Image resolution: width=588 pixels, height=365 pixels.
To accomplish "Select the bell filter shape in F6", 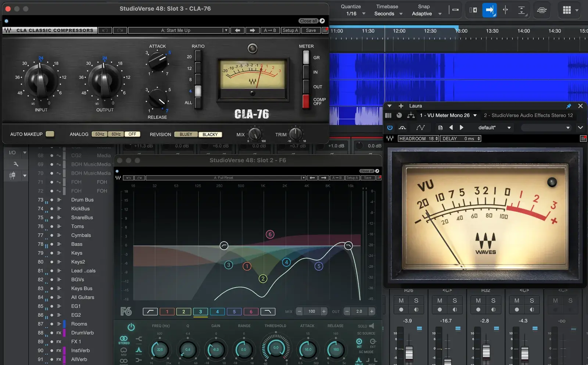I will [x=139, y=350].
